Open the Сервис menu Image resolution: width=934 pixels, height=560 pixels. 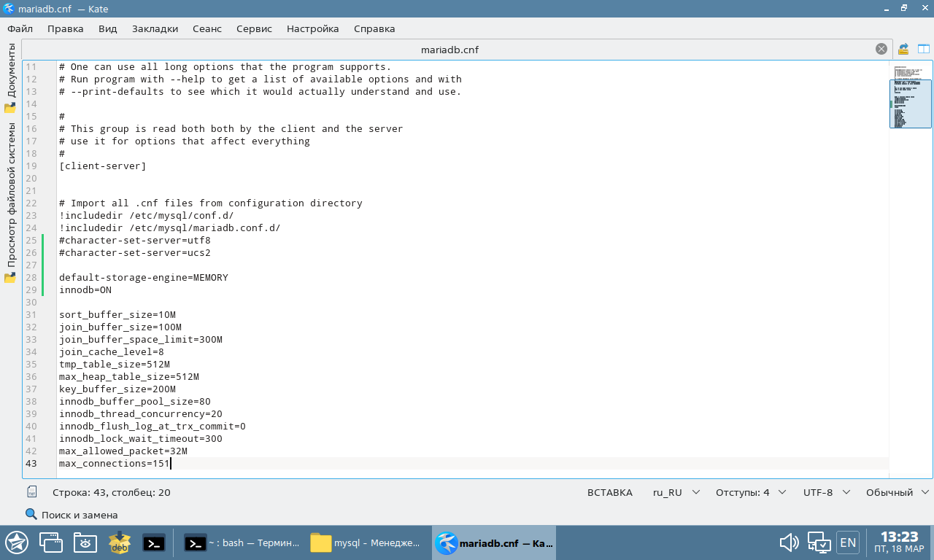[x=254, y=28]
